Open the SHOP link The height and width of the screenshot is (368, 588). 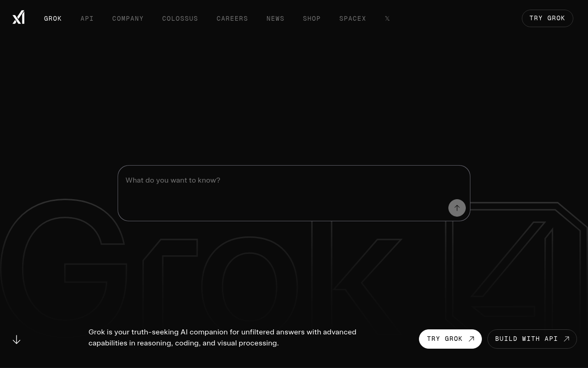311,18
